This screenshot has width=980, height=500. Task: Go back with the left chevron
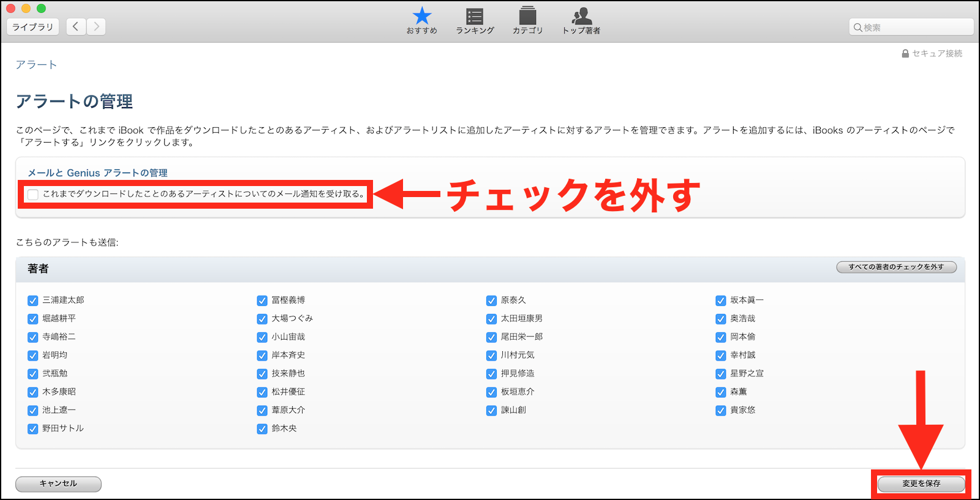[x=76, y=27]
